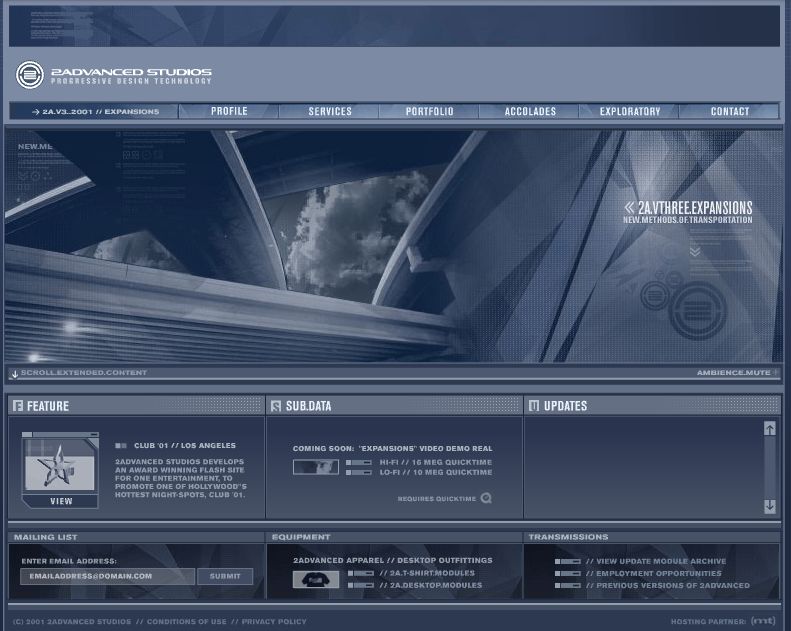Click the bullet icon beside 2A.Desktop.Modules
791x631 pixels.
pyautogui.click(x=361, y=586)
